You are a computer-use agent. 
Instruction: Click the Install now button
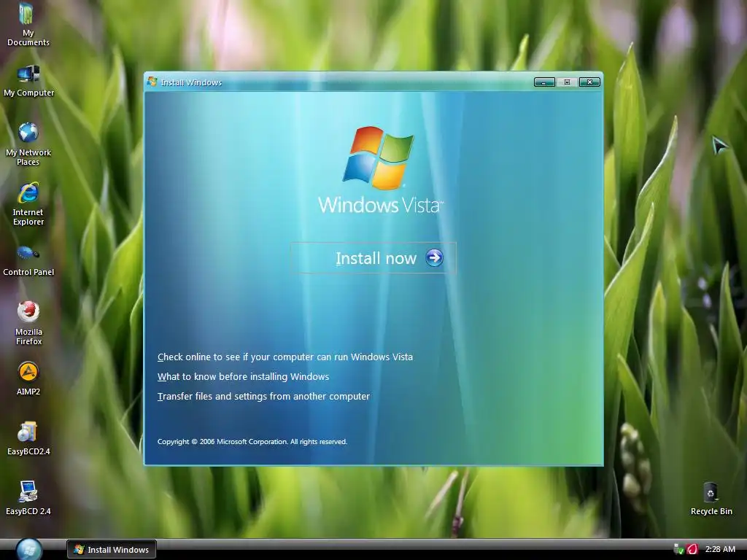tap(373, 257)
